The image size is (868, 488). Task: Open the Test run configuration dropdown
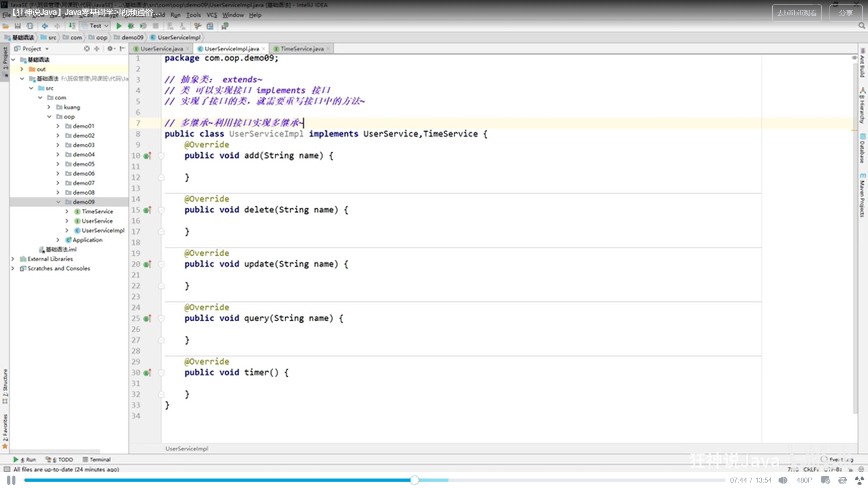pyautogui.click(x=95, y=26)
